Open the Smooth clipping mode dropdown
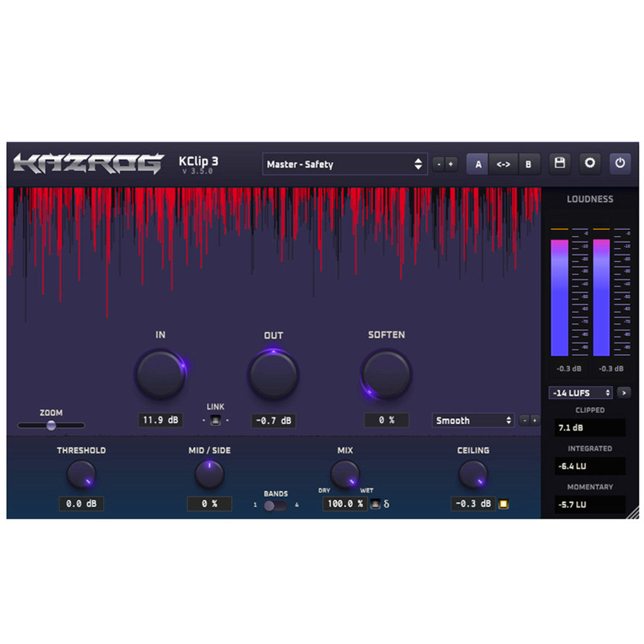The height and width of the screenshot is (644, 644). (x=473, y=420)
